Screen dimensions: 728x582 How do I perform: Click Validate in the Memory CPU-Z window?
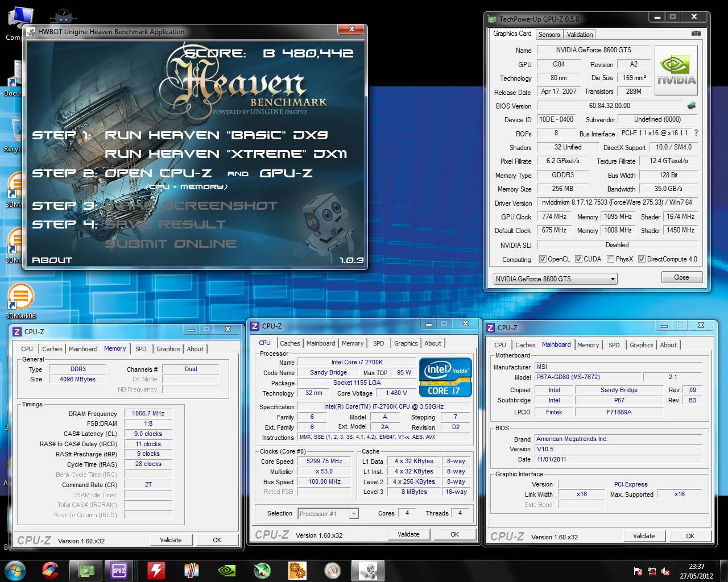pos(171,540)
